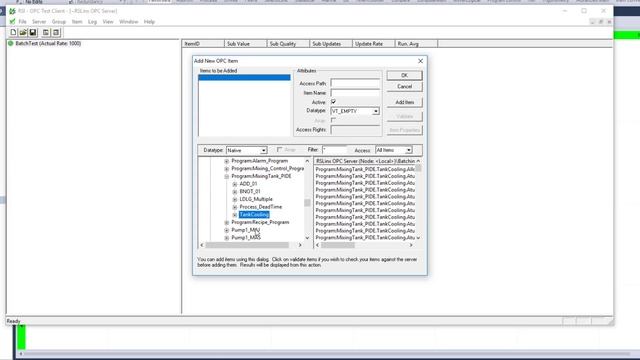640x360 pixels.
Task: Expand the Pump1_MAJ tree node
Action: (x=227, y=231)
